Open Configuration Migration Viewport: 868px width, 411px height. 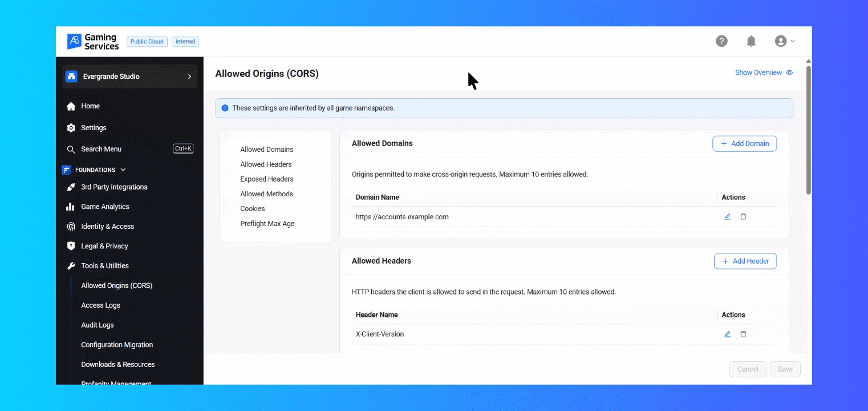[x=117, y=345]
